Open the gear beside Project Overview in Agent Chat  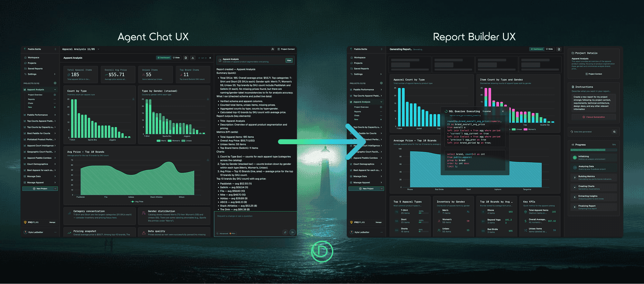(55, 95)
